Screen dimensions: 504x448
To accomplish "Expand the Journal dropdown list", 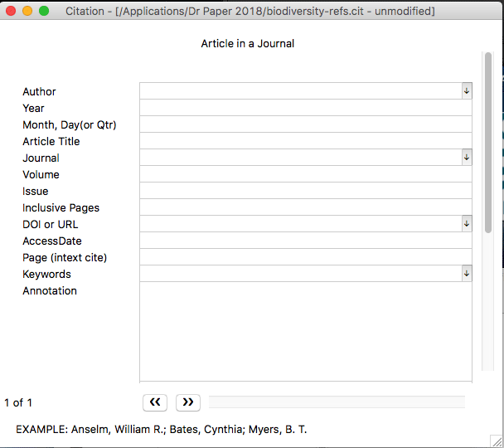I will pyautogui.click(x=467, y=158).
